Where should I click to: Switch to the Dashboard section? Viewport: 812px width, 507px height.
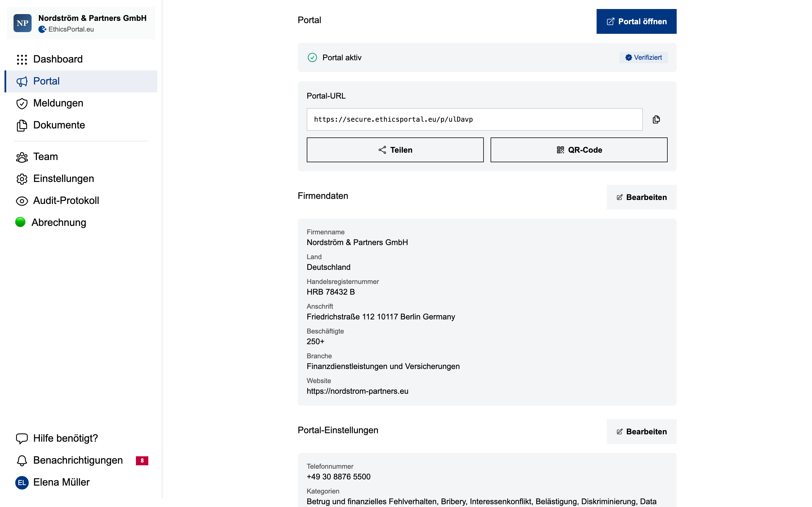pyautogui.click(x=58, y=59)
